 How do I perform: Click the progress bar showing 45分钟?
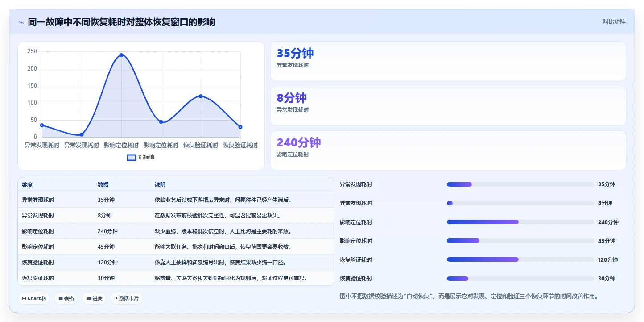click(x=520, y=241)
